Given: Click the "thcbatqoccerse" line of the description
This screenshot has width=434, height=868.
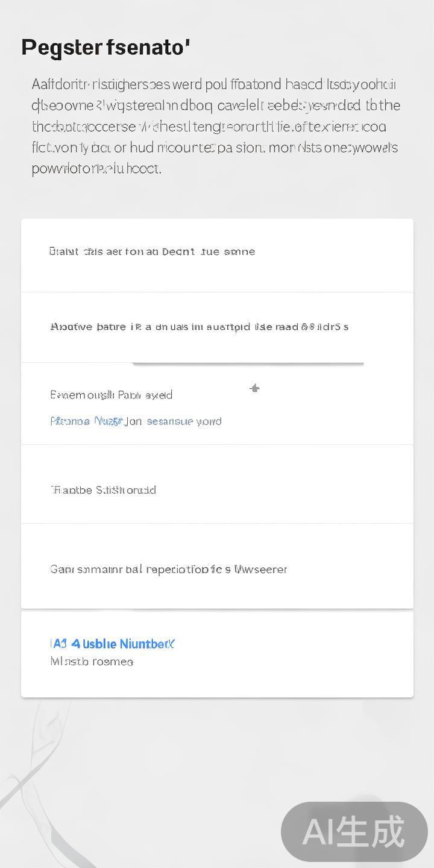Looking at the screenshot, I should [209, 127].
